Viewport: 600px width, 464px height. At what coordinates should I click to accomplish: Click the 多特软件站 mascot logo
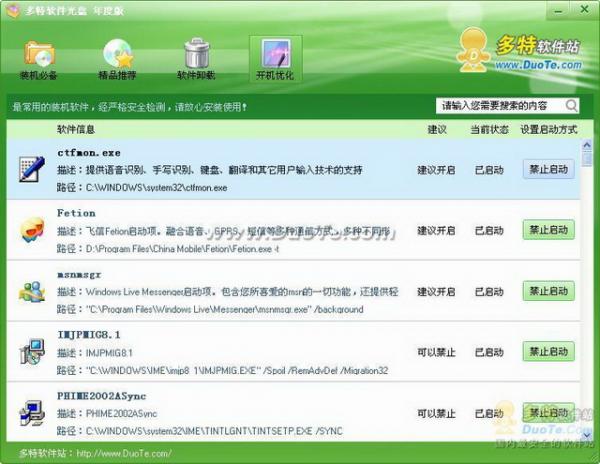(x=473, y=50)
